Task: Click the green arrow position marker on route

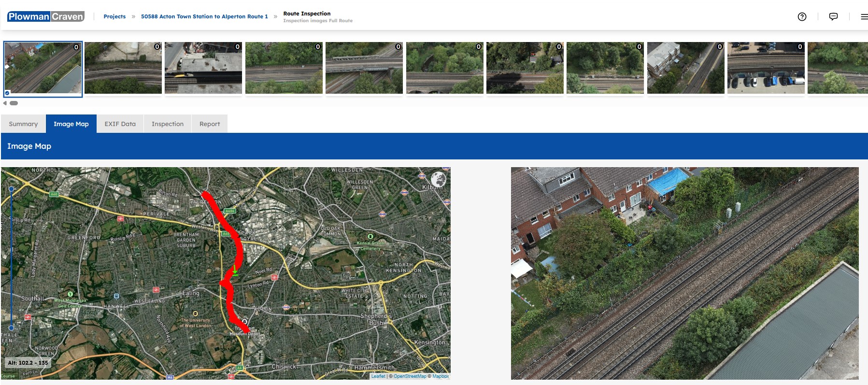Action: click(235, 271)
